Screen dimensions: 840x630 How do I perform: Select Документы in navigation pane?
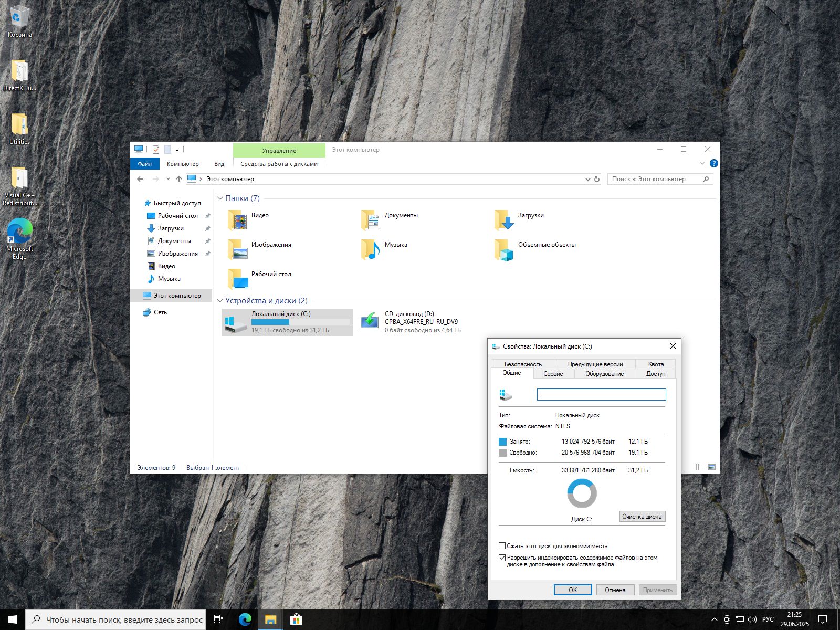(174, 241)
